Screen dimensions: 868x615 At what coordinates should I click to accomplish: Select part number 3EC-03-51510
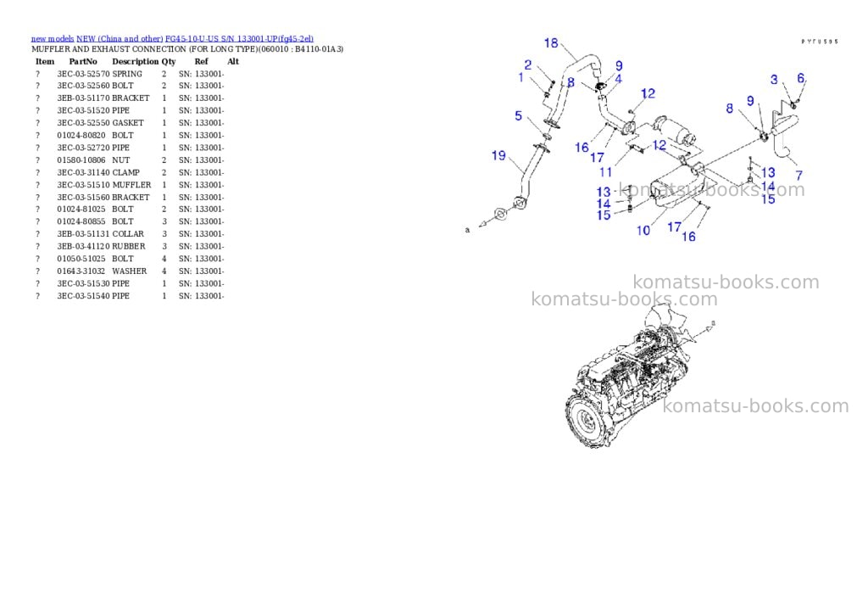83,185
